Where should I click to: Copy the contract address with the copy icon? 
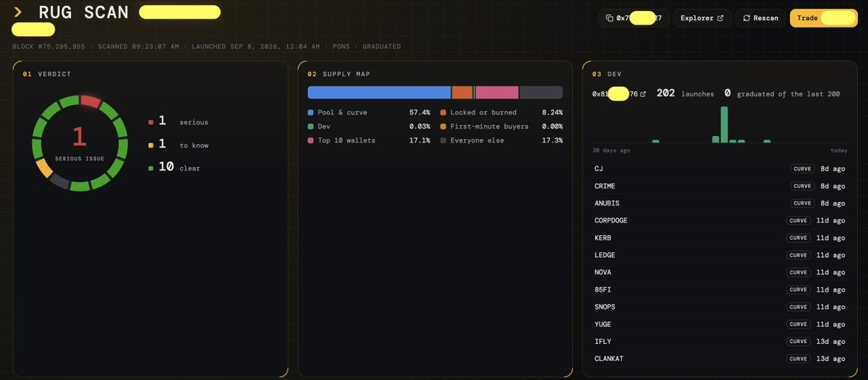coord(609,18)
